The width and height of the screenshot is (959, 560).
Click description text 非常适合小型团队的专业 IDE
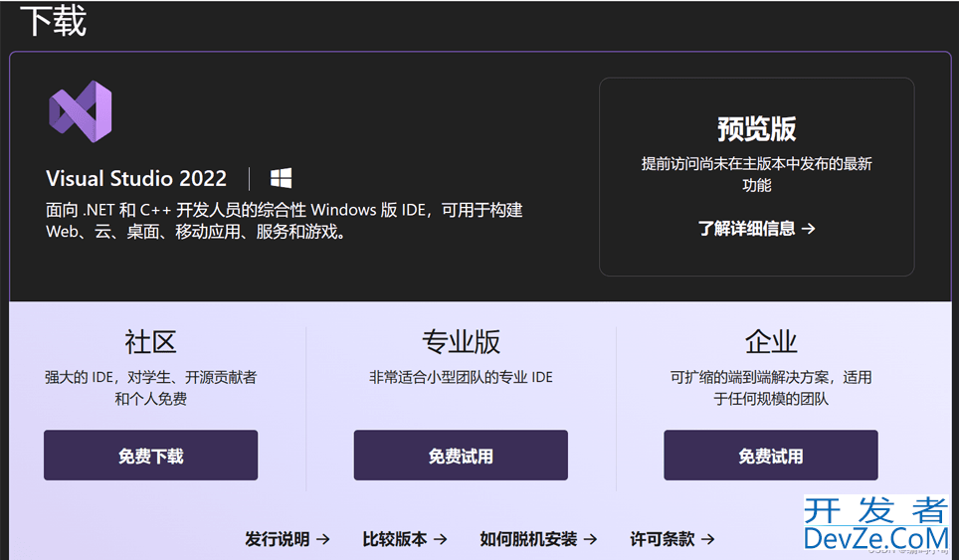(461, 377)
